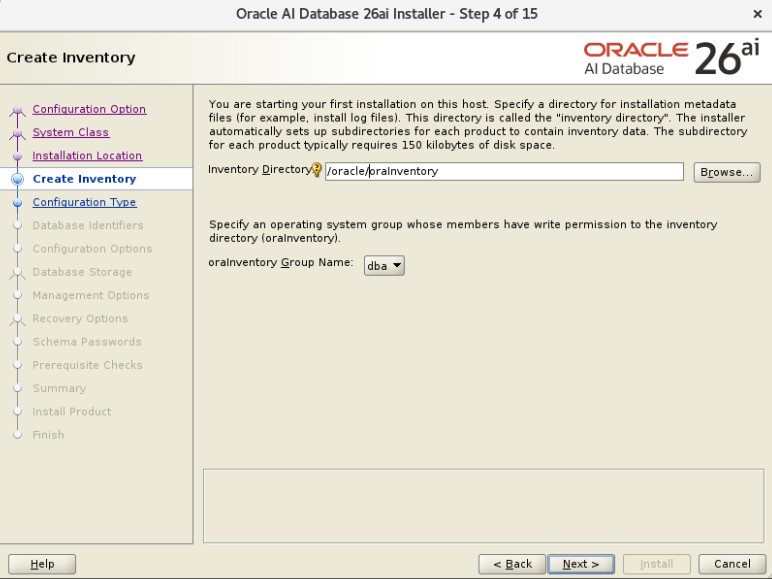Click the Oracle AI Database 26ai logo
The height and width of the screenshot is (579, 772).
point(672,58)
